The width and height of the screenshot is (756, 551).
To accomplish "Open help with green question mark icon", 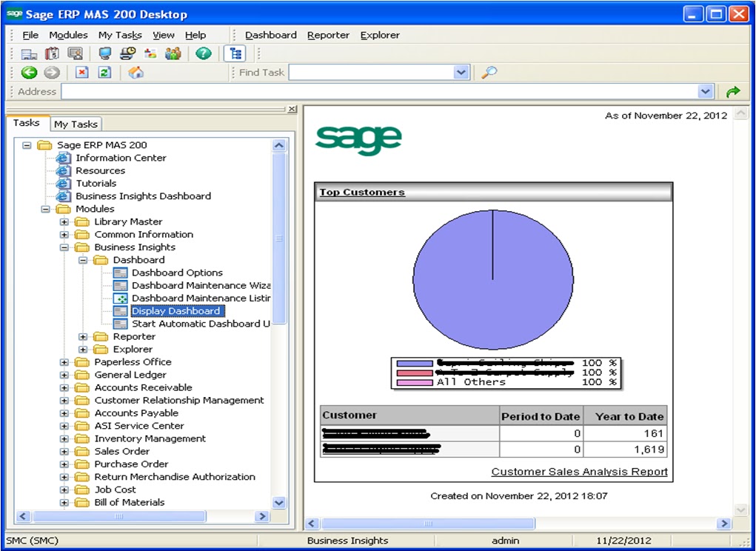I will click(x=204, y=53).
